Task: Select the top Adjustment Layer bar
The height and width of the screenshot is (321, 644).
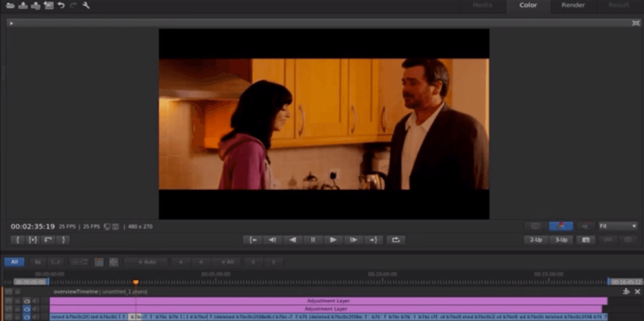Action: coord(328,301)
